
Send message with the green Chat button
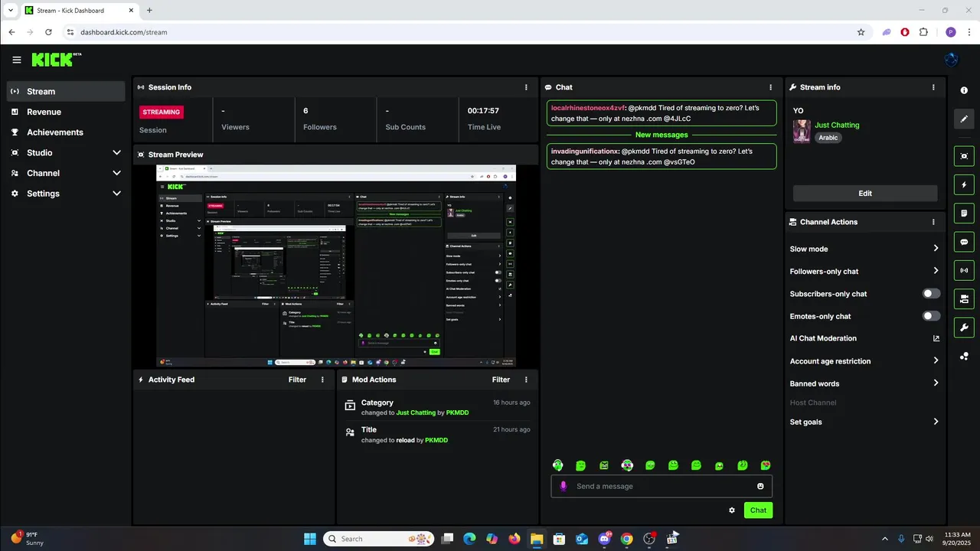758,510
